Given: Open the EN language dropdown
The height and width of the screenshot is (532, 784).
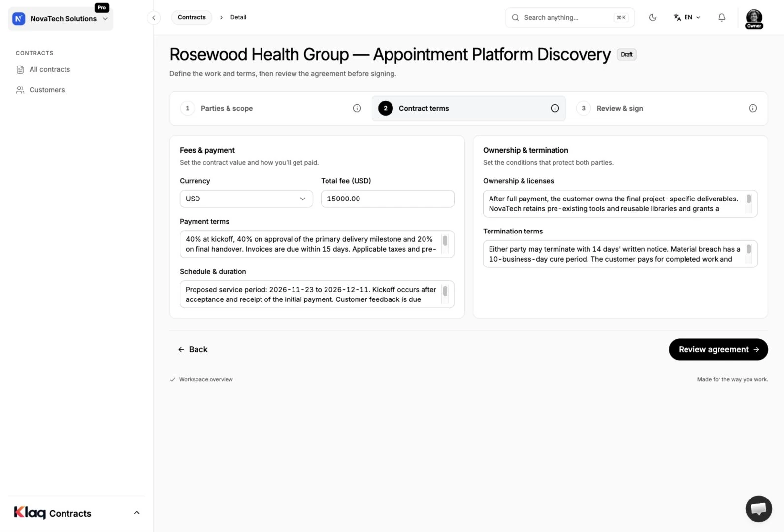Looking at the screenshot, I should click(x=687, y=18).
